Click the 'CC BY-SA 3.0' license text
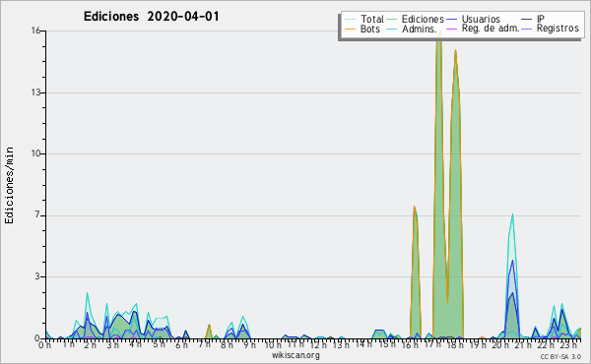Image resolution: width=591 pixels, height=364 pixels. (560, 356)
